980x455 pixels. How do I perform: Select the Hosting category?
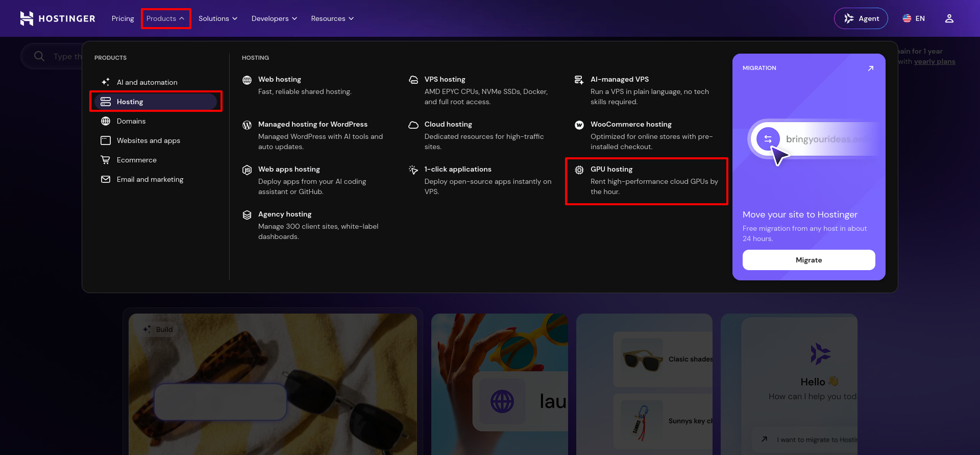(x=156, y=102)
